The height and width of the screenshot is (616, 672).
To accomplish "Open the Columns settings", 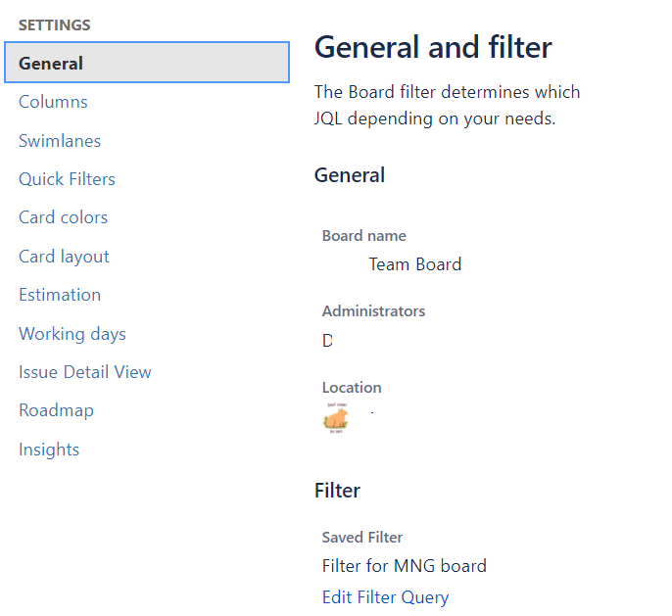I will [x=53, y=102].
